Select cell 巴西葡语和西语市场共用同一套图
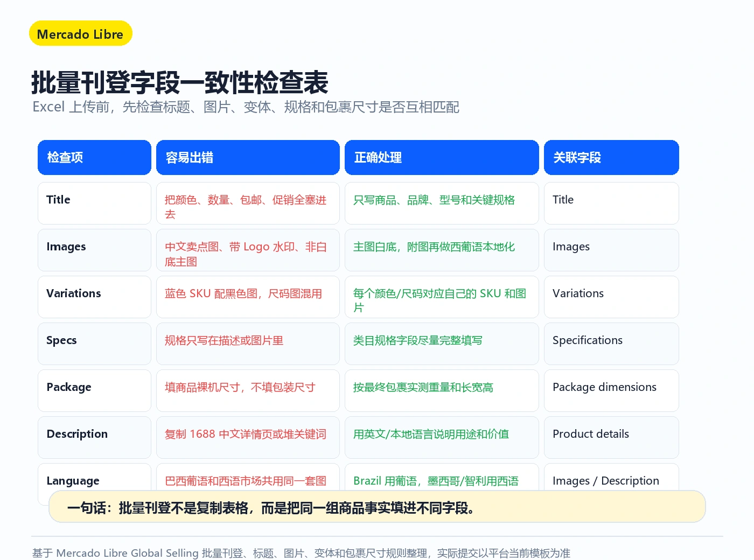The width and height of the screenshot is (754, 560). coord(248,477)
